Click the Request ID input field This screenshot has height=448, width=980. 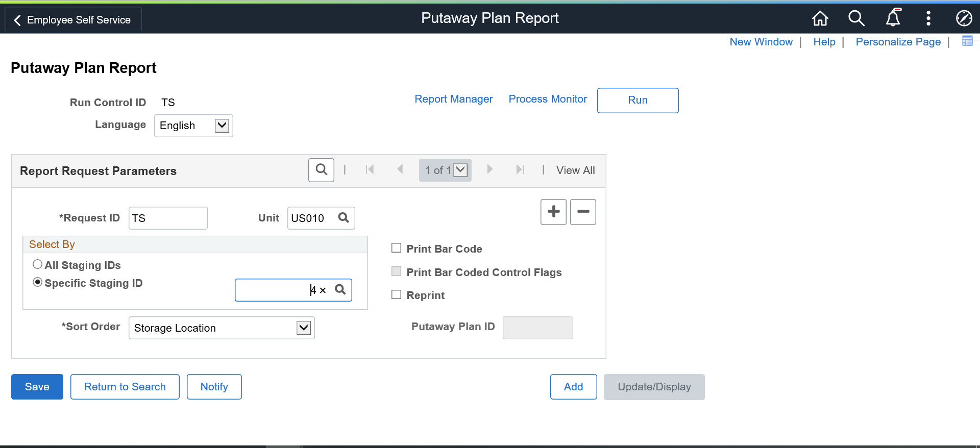click(x=168, y=218)
